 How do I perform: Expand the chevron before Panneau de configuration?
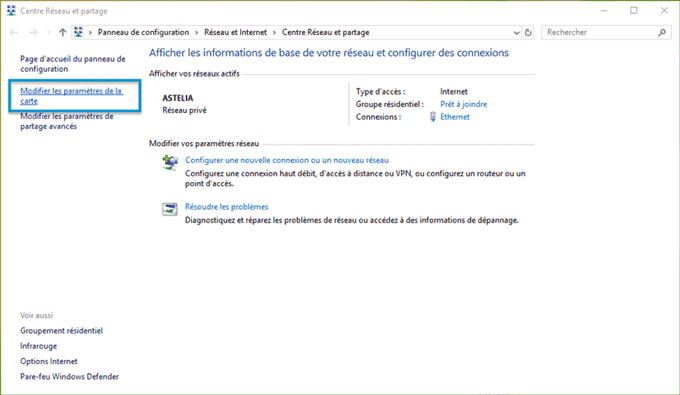click(90, 33)
